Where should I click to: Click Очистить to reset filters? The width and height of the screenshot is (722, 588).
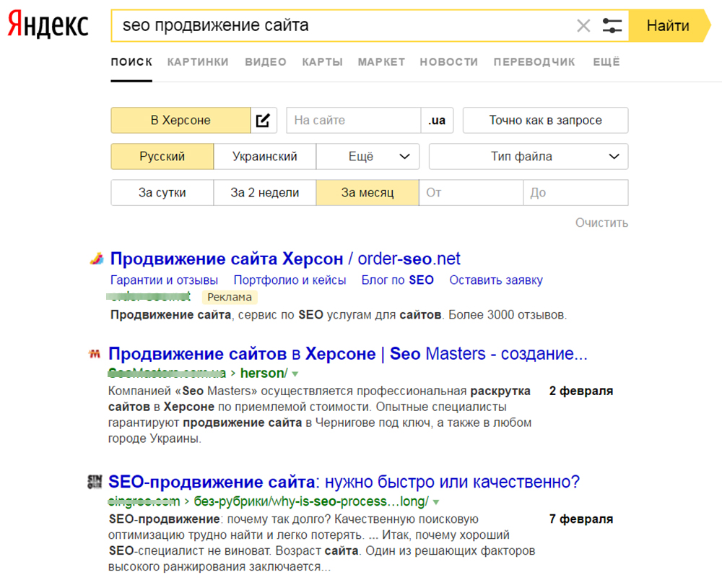coord(601,222)
